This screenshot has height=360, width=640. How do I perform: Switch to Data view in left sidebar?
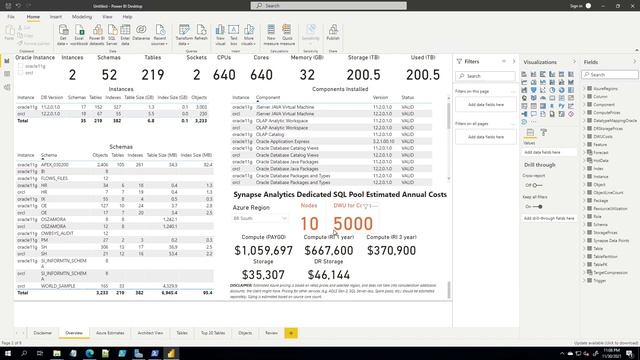pos(7,74)
